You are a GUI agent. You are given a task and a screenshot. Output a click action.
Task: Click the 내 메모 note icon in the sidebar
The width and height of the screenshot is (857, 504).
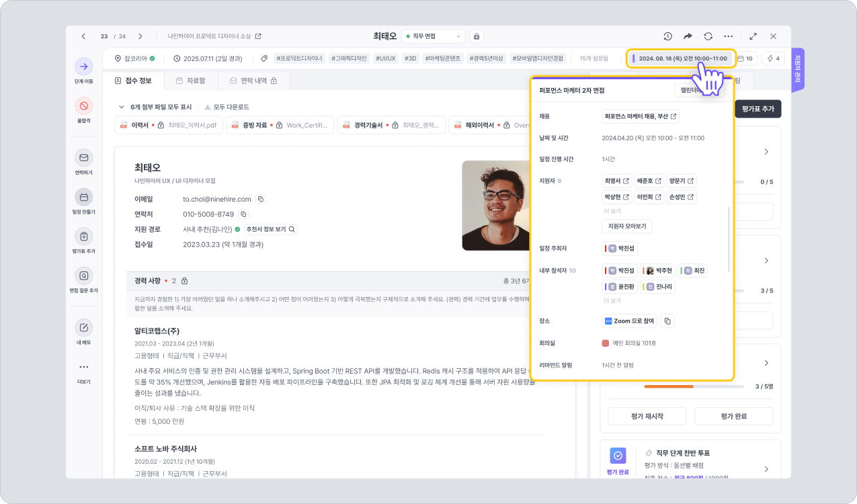point(84,328)
